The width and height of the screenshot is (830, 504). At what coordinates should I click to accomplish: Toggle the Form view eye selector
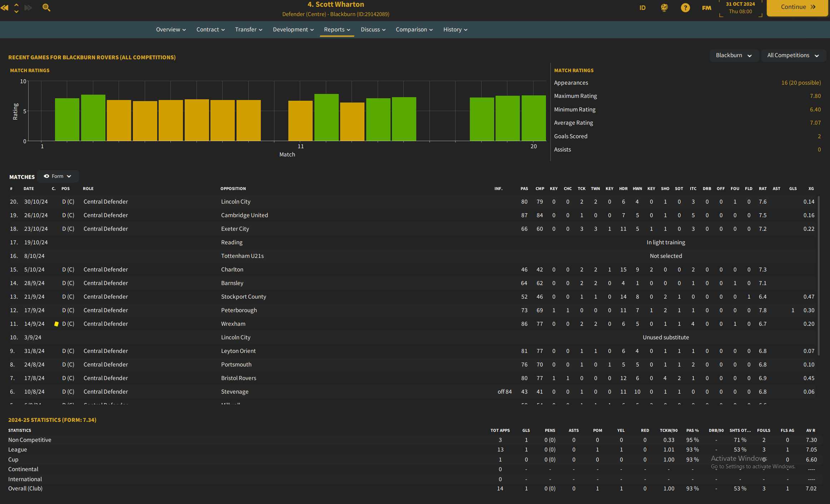coord(58,176)
